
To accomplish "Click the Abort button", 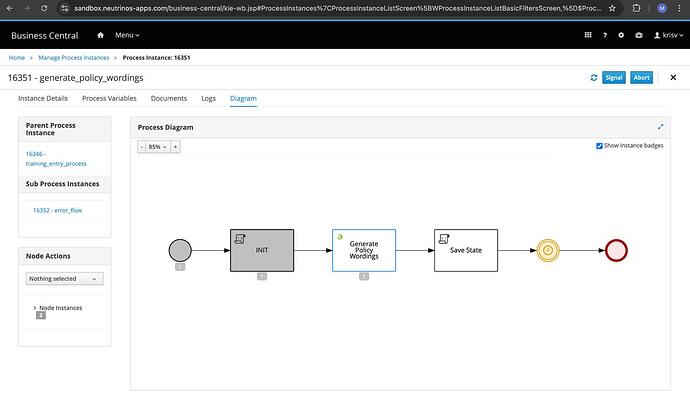I will (x=641, y=77).
